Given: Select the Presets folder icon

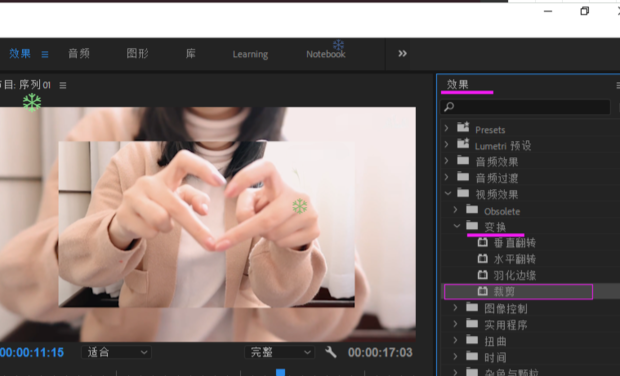Looking at the screenshot, I should click(x=463, y=127).
